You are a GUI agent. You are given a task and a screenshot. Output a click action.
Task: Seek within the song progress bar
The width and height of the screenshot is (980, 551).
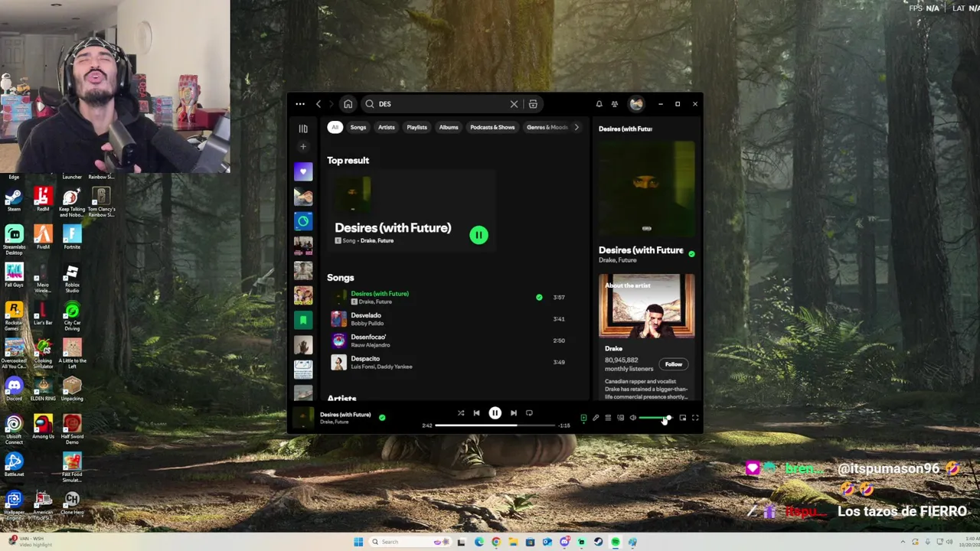[495, 425]
